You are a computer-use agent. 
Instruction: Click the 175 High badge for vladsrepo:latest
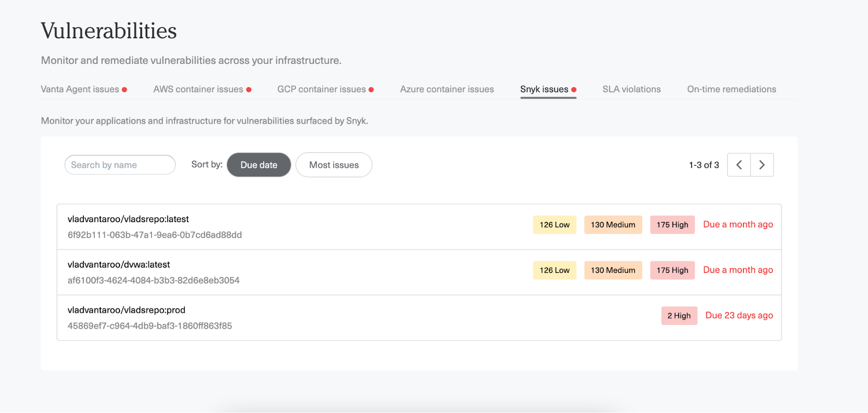672,225
